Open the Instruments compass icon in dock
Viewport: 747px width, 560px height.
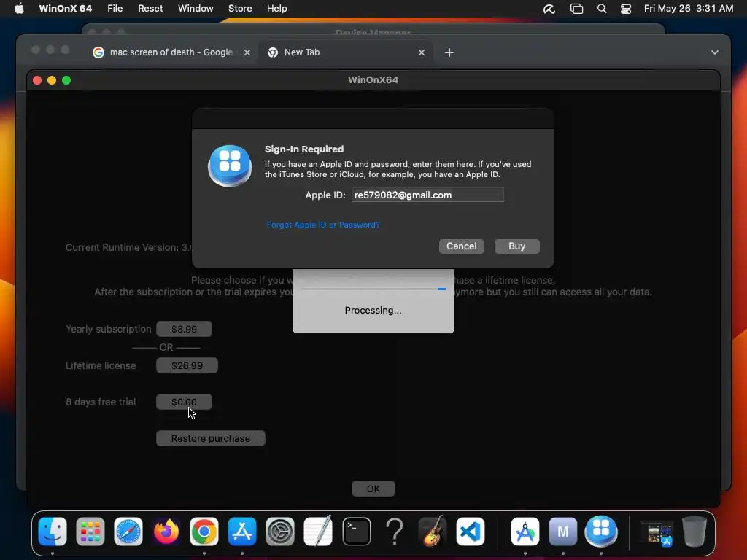(525, 531)
